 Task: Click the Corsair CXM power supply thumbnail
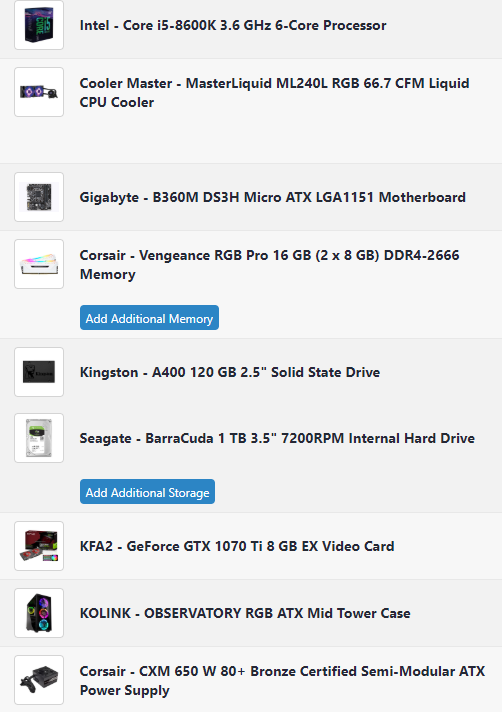pos(39,680)
